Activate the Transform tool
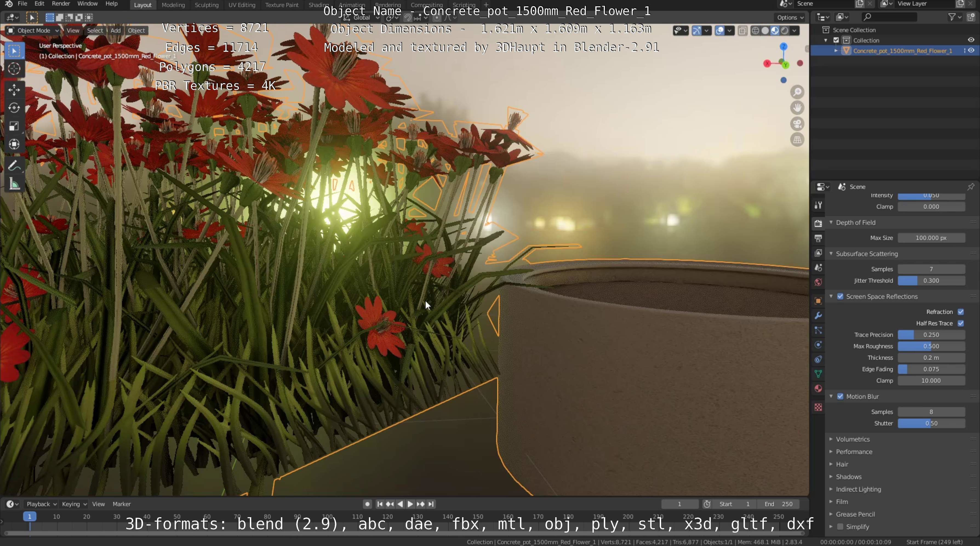980x546 pixels. 14,144
